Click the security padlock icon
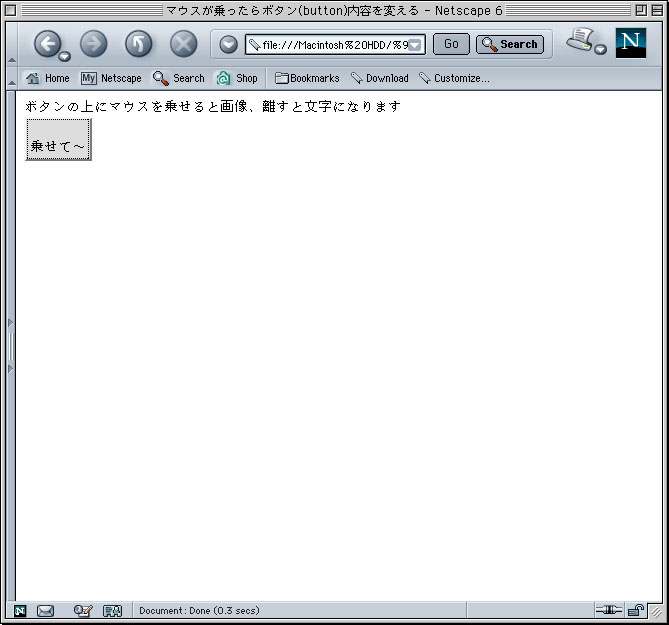669x625 pixels. pos(635,610)
